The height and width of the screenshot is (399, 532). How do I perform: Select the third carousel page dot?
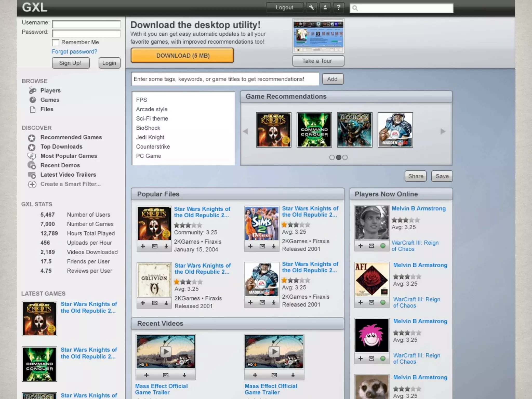345,157
